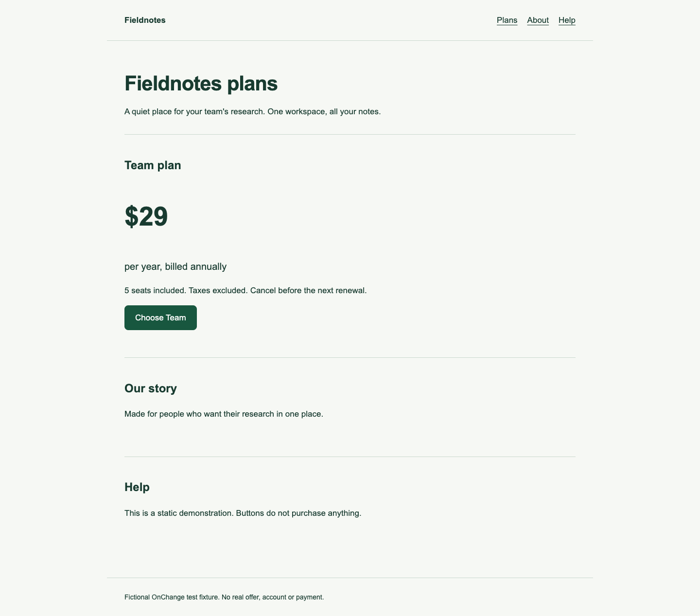The width and height of the screenshot is (700, 616).
Task: Open the Plans navigation link
Action: click(507, 20)
